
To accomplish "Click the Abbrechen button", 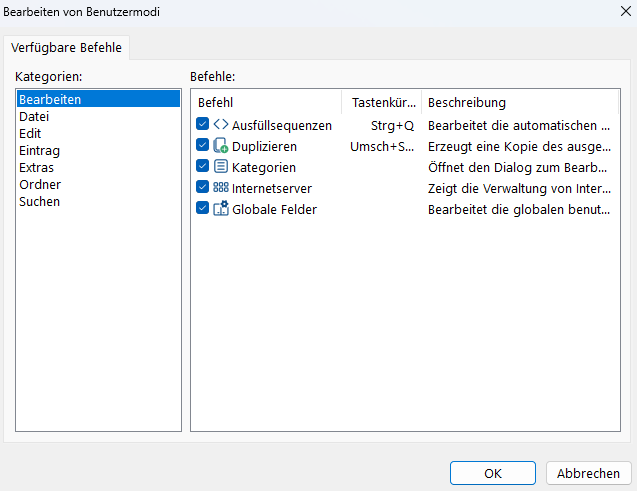I will point(588,473).
